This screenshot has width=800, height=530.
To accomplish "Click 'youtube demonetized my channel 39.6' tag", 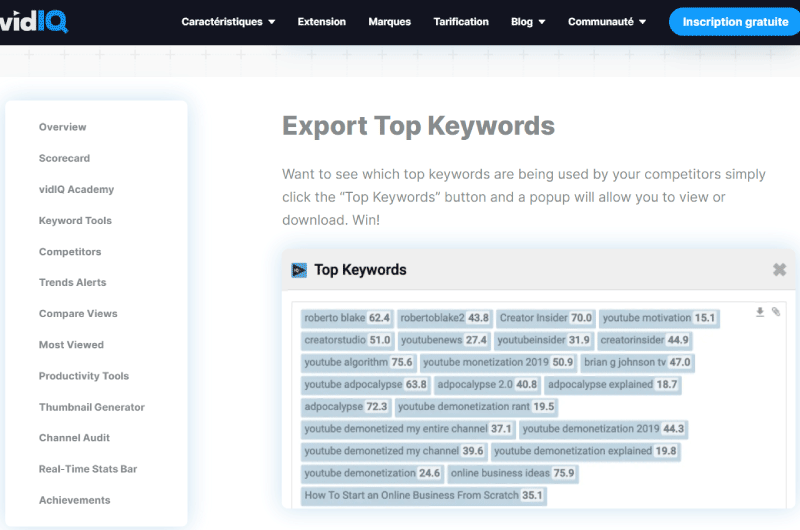I will click(393, 451).
